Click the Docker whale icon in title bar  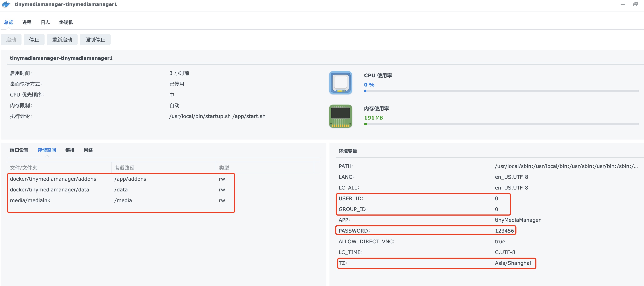(6, 4)
